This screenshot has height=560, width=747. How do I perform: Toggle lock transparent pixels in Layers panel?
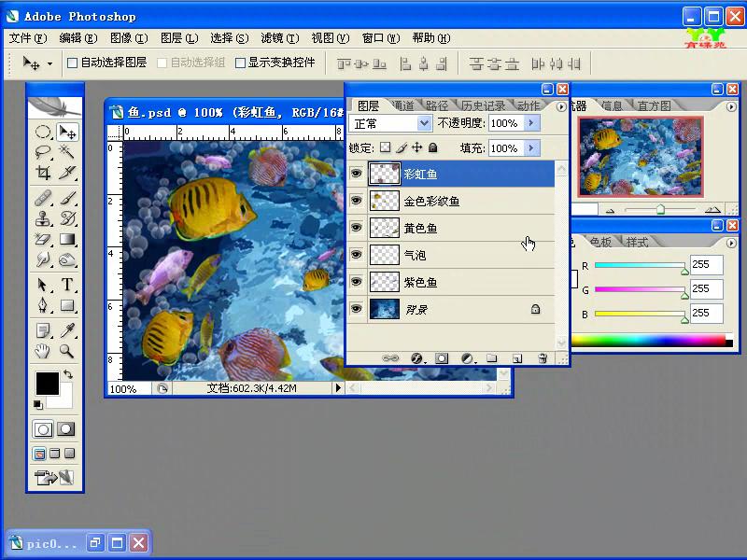coord(385,147)
